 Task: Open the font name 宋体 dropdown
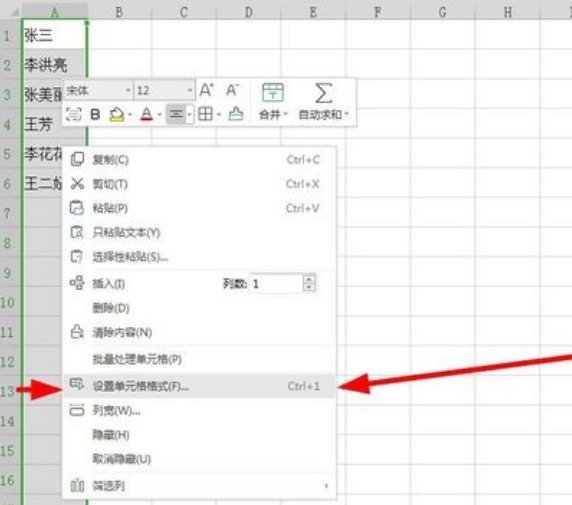click(x=128, y=90)
